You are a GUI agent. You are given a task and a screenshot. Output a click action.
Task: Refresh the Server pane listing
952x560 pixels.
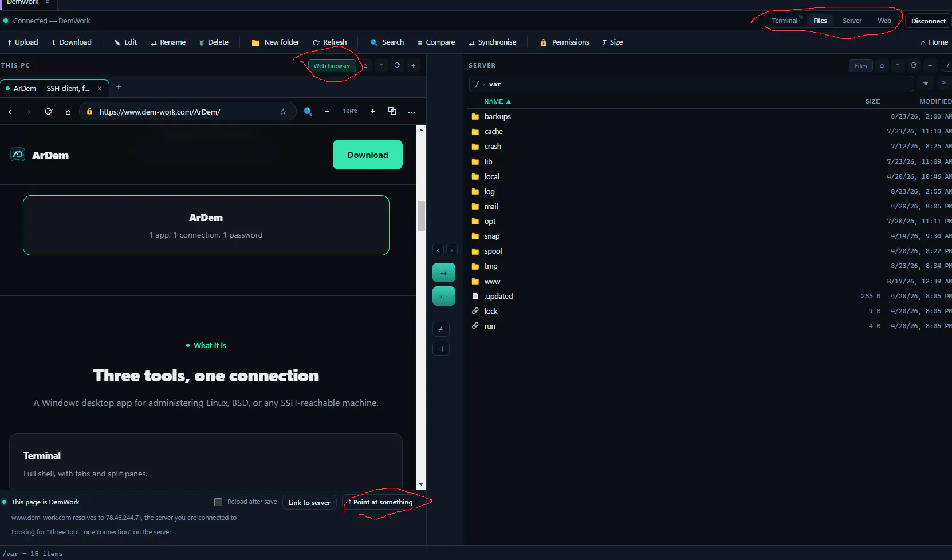914,66
